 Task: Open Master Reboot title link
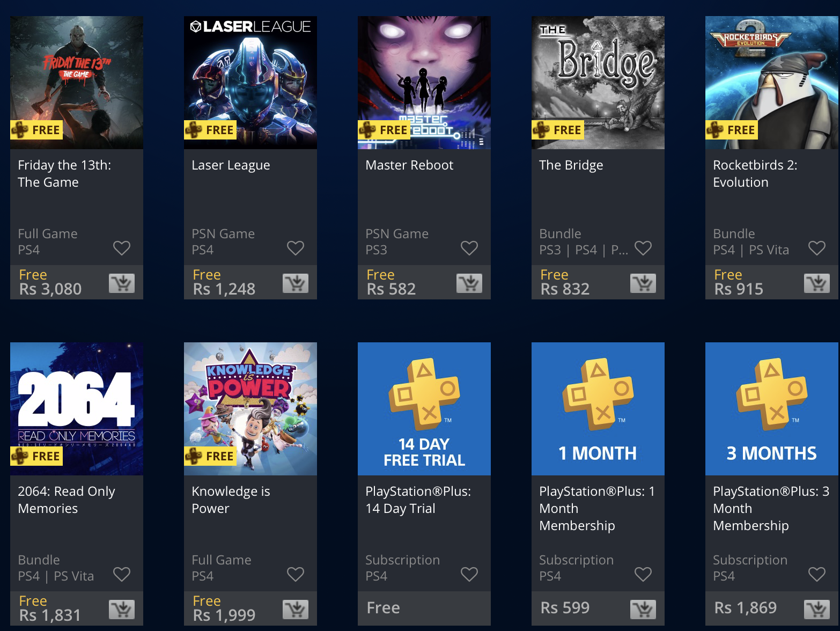click(409, 165)
